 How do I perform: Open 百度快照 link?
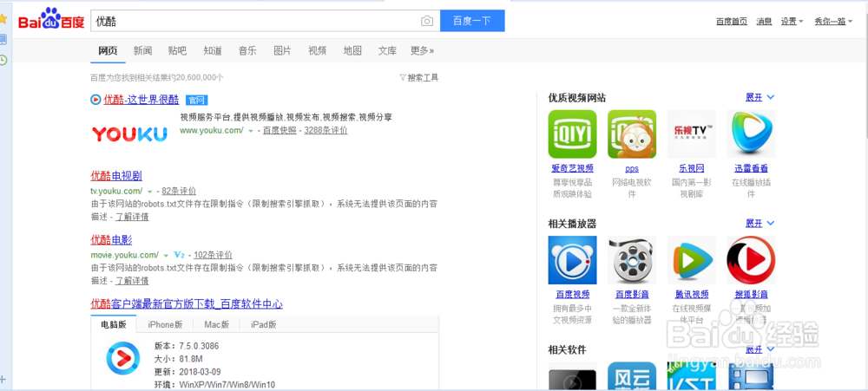tap(279, 131)
